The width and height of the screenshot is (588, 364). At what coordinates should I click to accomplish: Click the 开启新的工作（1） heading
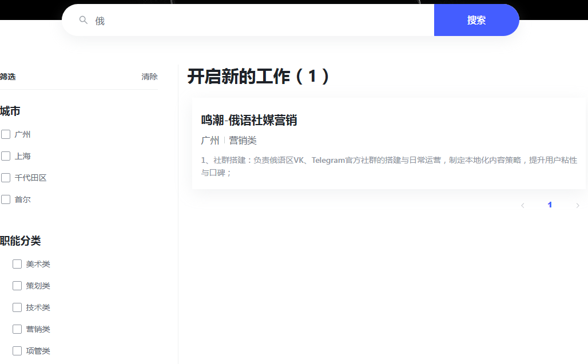tap(259, 77)
